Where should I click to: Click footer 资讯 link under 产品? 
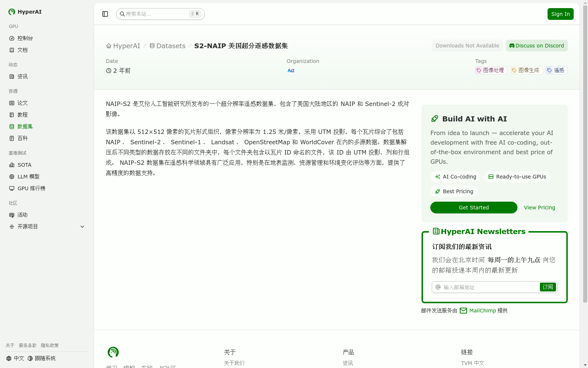click(348, 363)
